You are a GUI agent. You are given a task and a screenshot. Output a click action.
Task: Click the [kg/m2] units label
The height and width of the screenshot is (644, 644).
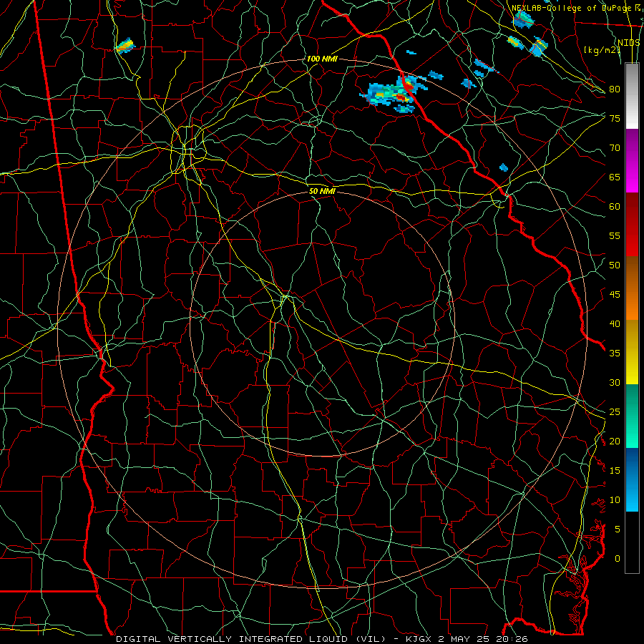(x=602, y=50)
